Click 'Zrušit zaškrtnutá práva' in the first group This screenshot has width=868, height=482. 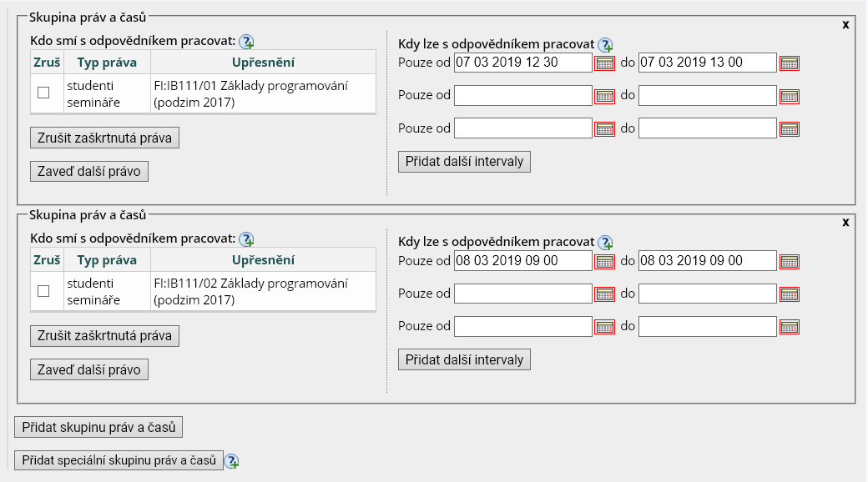[x=104, y=138]
